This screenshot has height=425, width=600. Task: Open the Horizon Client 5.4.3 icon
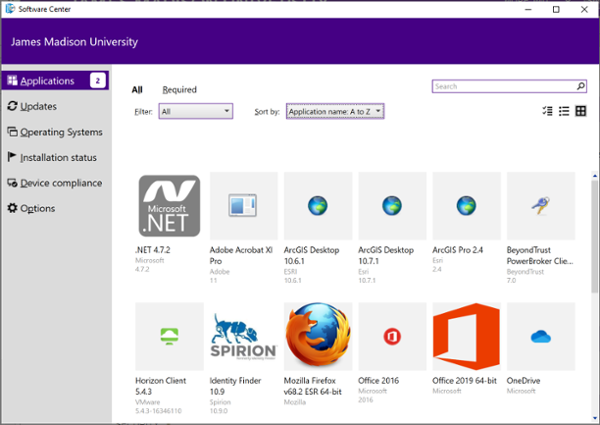click(169, 336)
